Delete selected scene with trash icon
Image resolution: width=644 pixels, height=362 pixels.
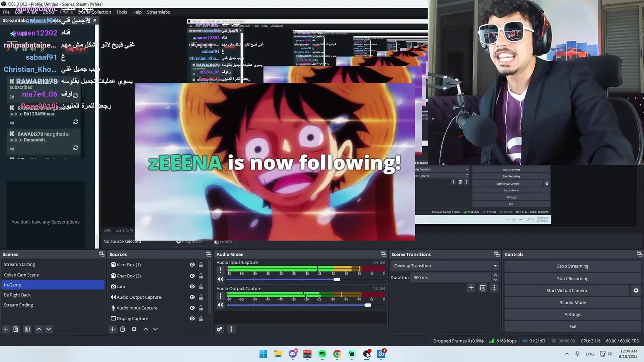click(16, 329)
